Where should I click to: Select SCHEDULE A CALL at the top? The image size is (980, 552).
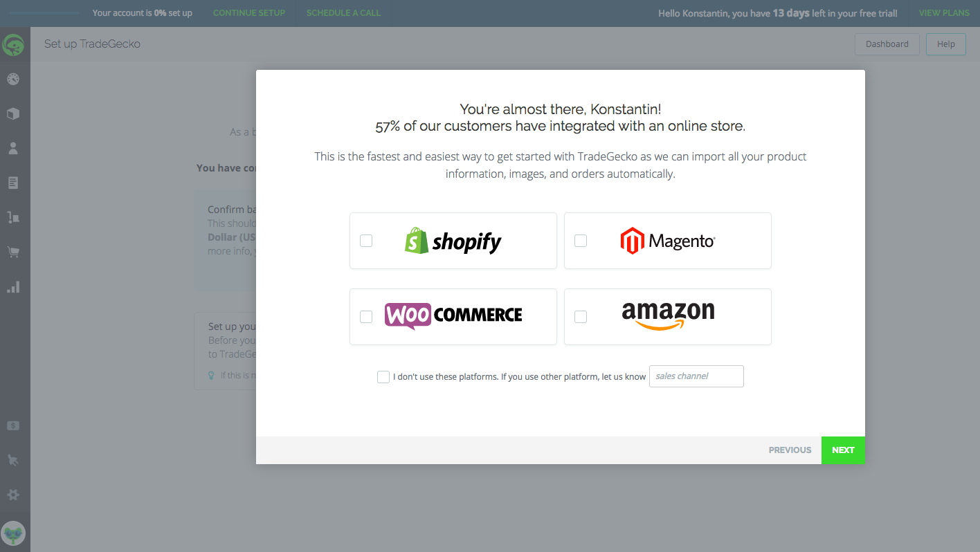pos(343,12)
